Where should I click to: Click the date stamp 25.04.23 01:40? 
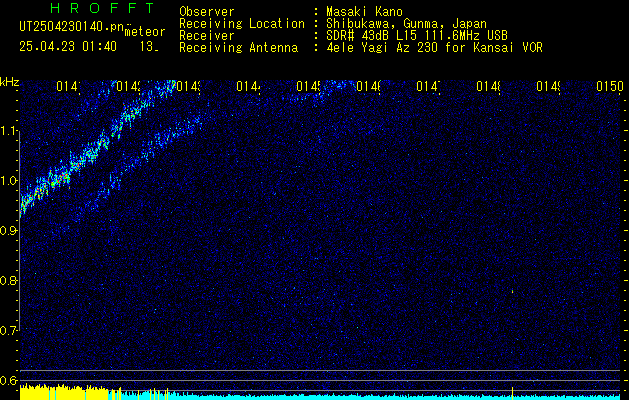pyautogui.click(x=68, y=47)
